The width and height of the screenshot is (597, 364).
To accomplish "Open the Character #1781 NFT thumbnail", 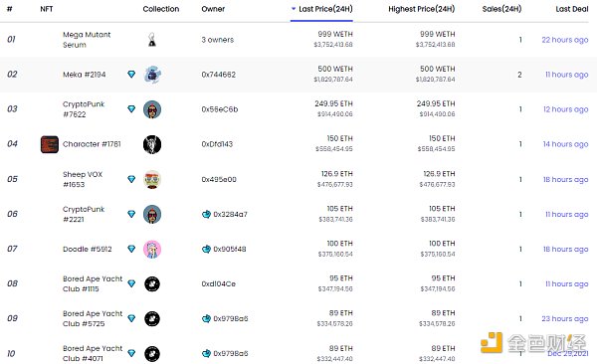I will [x=50, y=144].
